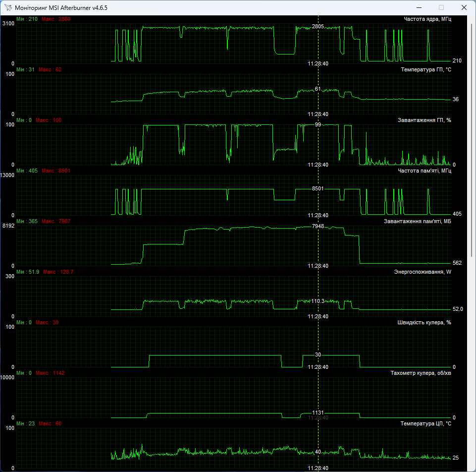Image resolution: width=476 pixels, height=472 pixels.
Task: Click the current value 25 of CPU temperature
Action: 456,458
